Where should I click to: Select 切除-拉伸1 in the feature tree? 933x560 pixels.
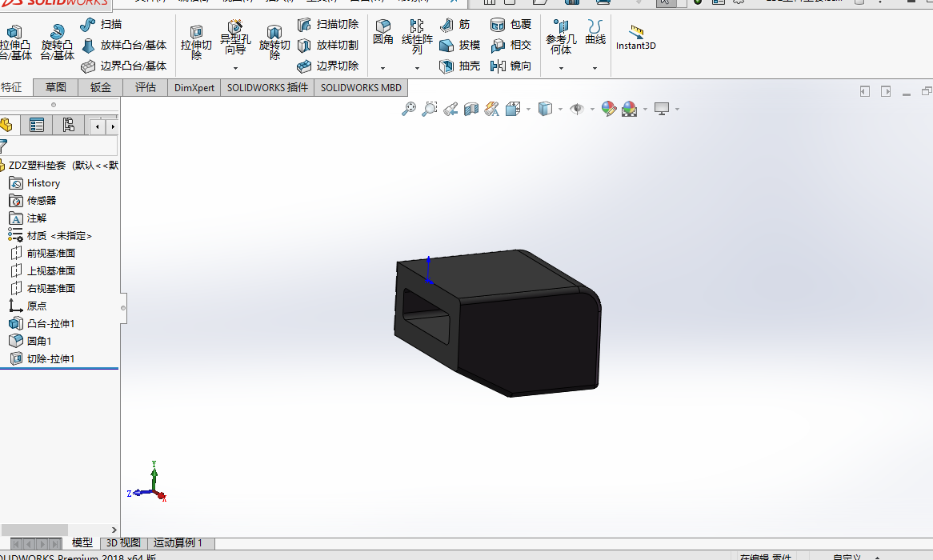[50, 358]
